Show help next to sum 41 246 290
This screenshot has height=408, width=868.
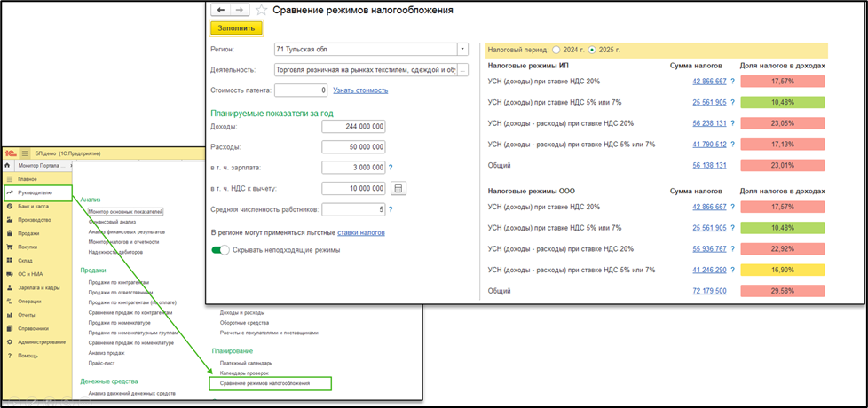point(732,270)
